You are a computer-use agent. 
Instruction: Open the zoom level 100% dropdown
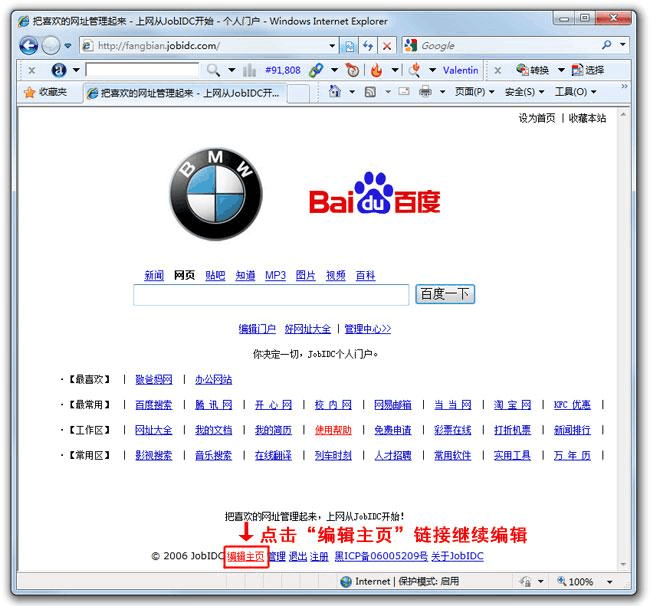[x=587, y=581]
